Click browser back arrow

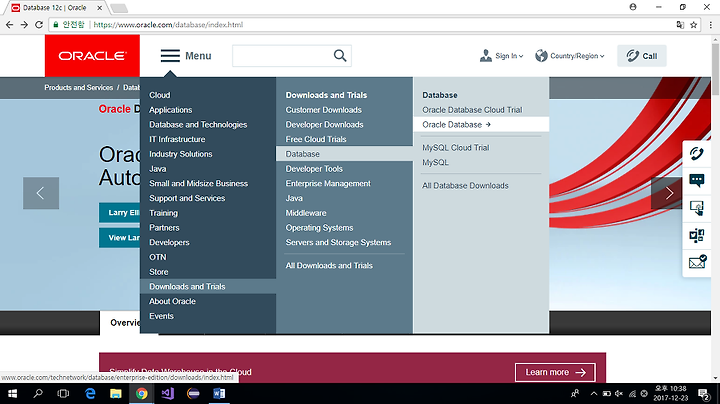[x=10, y=25]
